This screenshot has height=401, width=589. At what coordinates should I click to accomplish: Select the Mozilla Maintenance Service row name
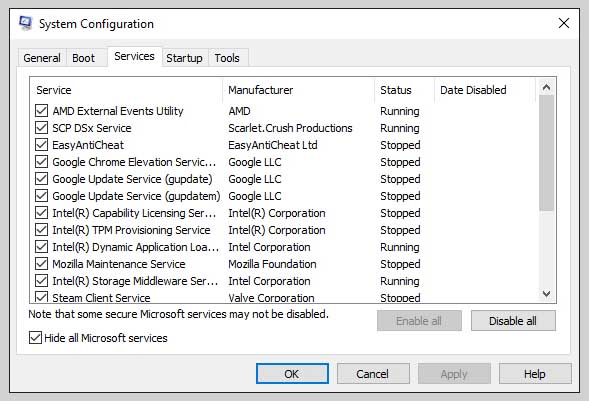tap(119, 264)
